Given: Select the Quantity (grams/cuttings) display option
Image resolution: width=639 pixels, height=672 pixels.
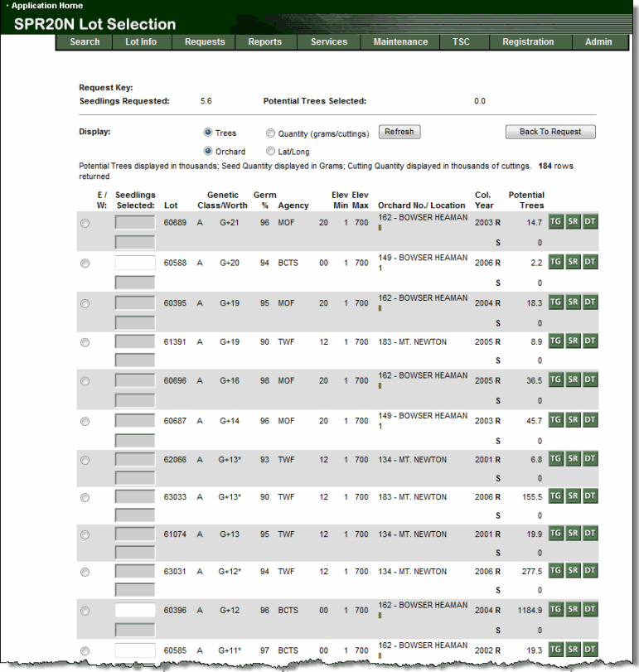Looking at the screenshot, I should click(271, 133).
